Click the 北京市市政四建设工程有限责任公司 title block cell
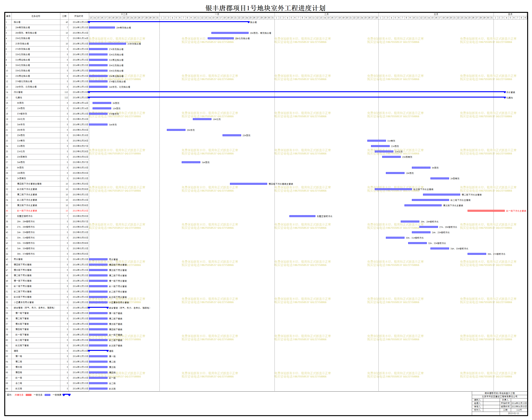 pos(500,397)
